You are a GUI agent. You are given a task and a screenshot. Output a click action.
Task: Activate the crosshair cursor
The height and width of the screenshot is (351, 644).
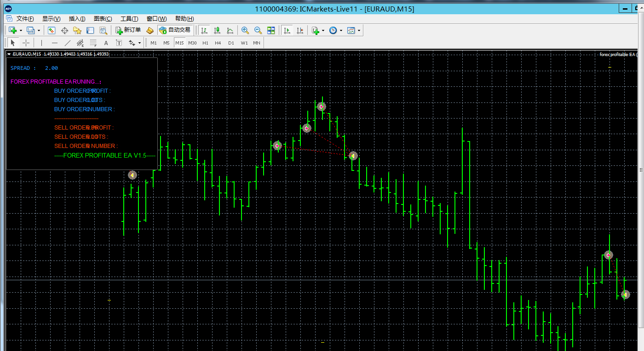click(26, 43)
